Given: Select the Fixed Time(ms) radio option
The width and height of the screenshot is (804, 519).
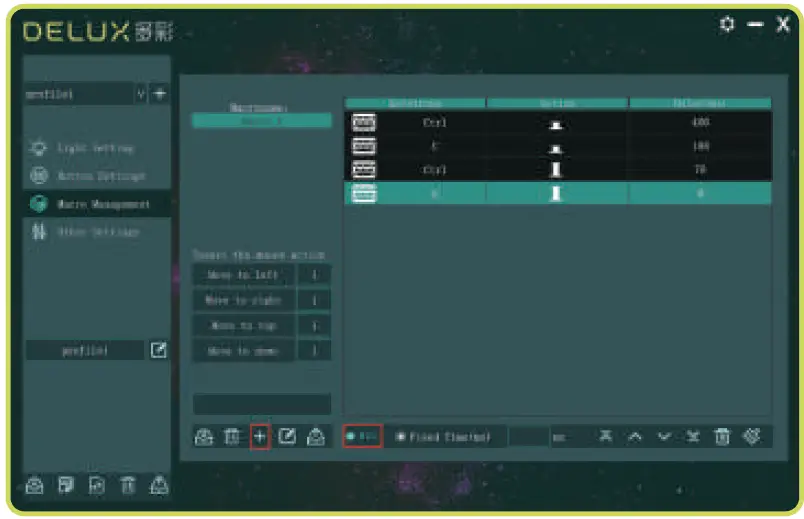Looking at the screenshot, I should point(444,437).
